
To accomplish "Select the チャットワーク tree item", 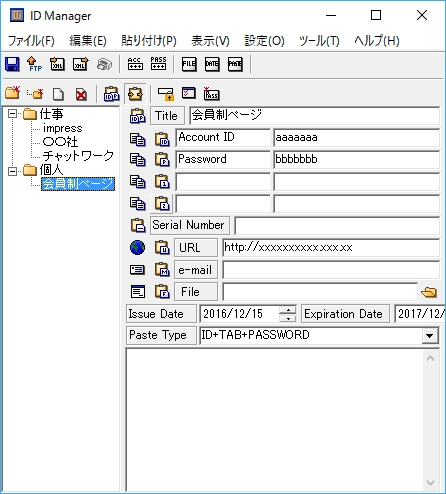I will click(78, 156).
